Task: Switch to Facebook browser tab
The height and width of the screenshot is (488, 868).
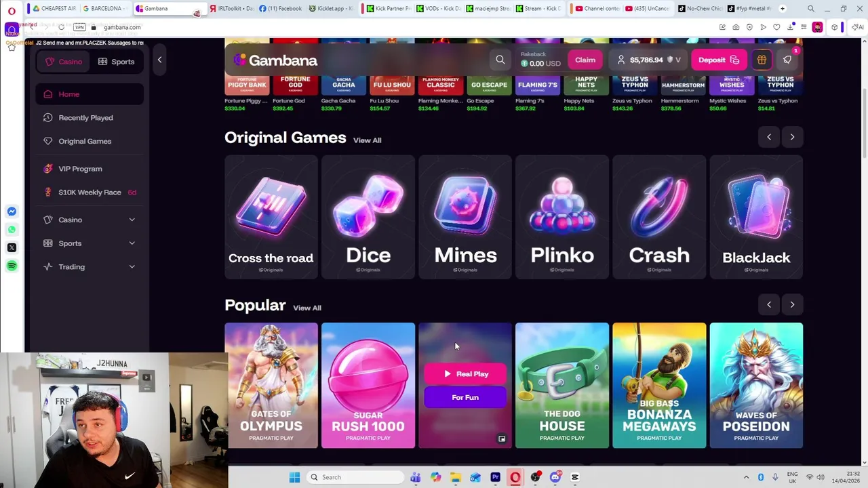Action: [281, 9]
